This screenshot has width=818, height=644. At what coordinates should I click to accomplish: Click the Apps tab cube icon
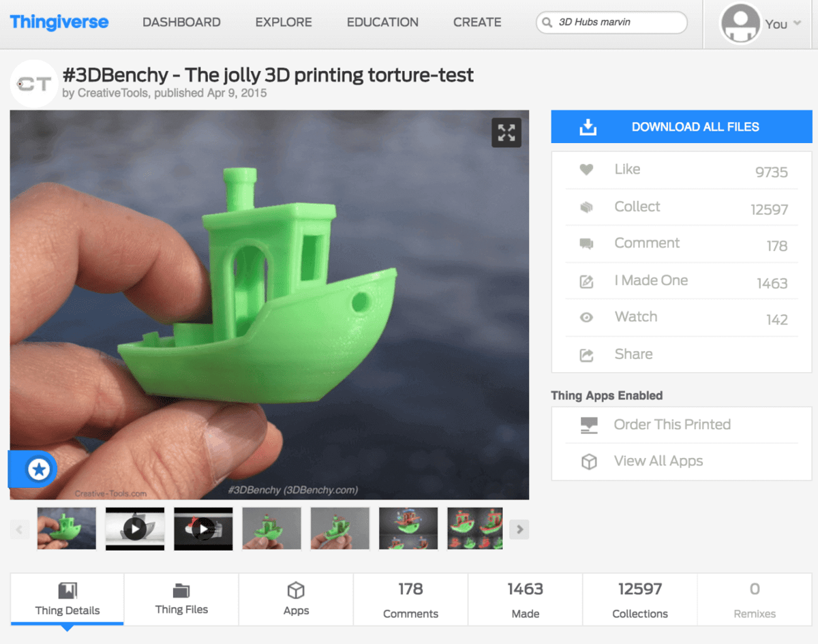point(296,590)
